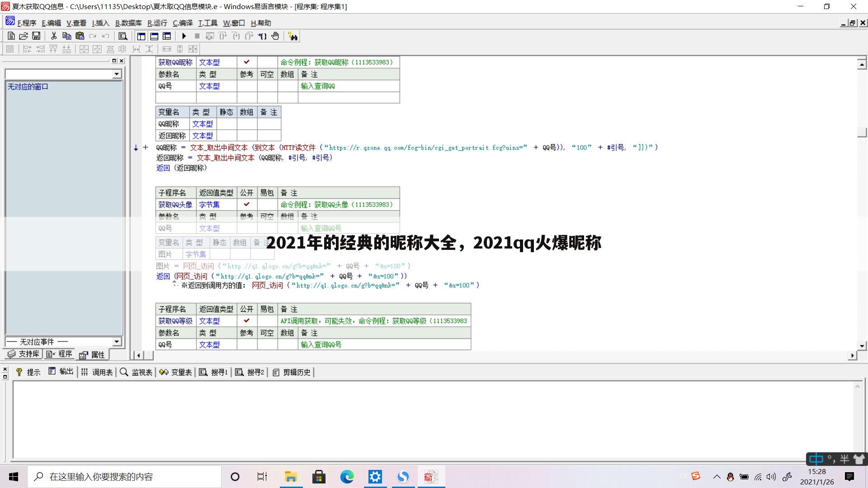This screenshot has width=868, height=488.
Task: Toggle 参考 cell of QQ号 under 获取QQ昵称
Action: 247,86
